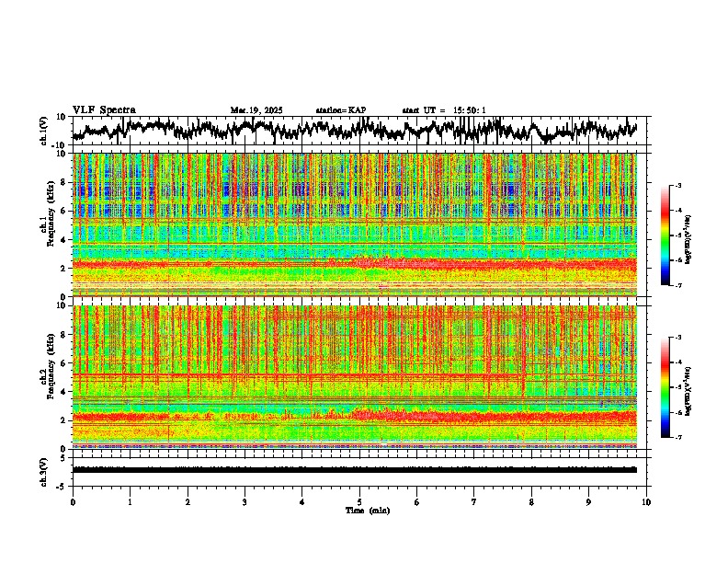The image size is (728, 563).
Task: Click the "-3" tick on ch.2 colorbar
Action: tap(677, 338)
